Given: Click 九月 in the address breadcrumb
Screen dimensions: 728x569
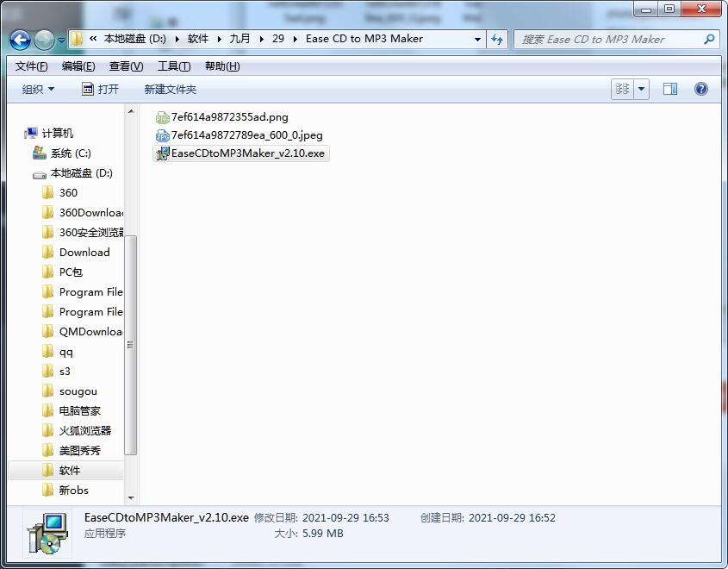Looking at the screenshot, I should coord(240,39).
